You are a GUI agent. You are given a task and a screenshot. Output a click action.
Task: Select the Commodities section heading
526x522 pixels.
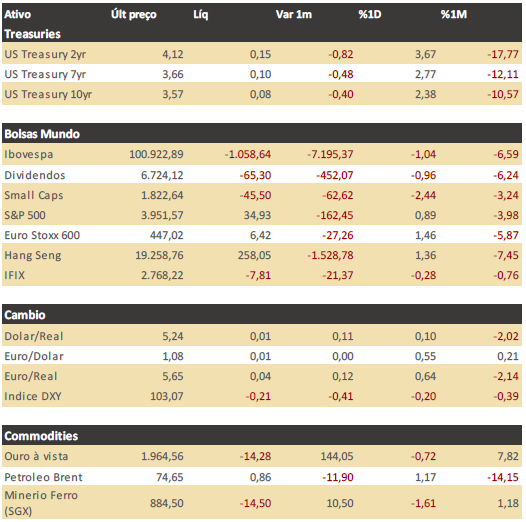41,436
